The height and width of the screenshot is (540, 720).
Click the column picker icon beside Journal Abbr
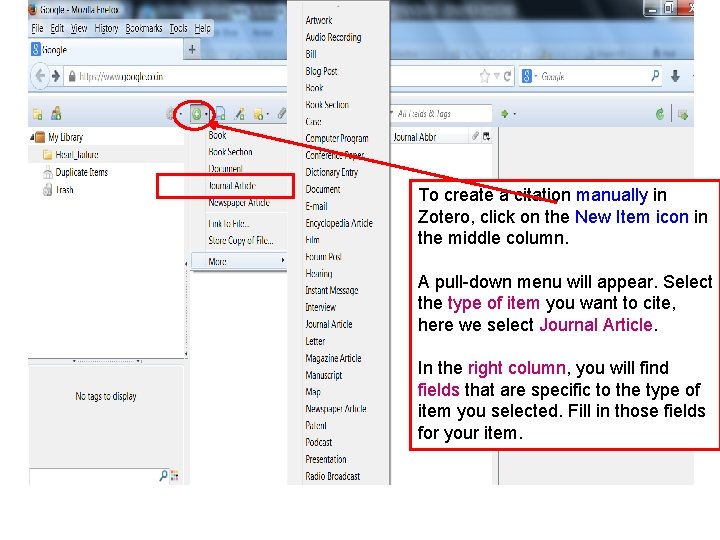pos(486,136)
